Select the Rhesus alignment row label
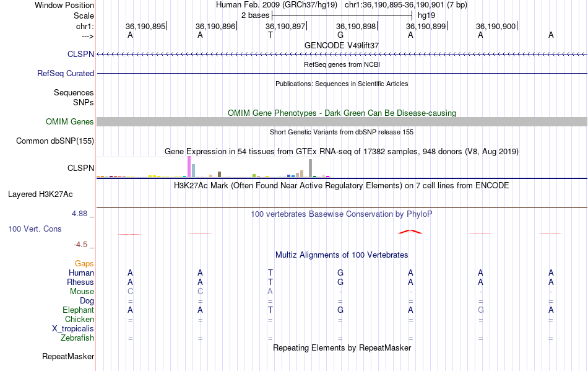 pyautogui.click(x=80, y=282)
